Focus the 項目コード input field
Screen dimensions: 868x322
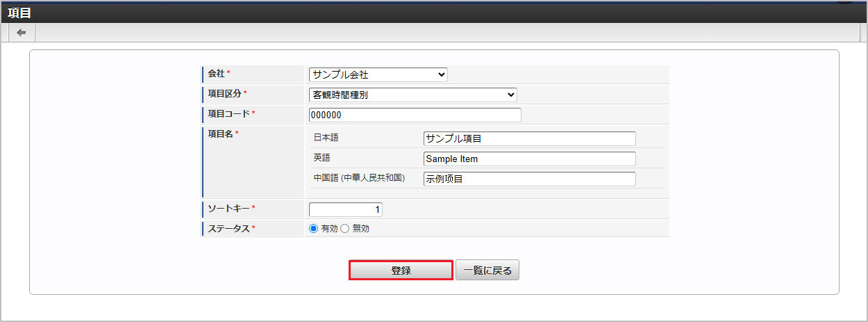[415, 115]
